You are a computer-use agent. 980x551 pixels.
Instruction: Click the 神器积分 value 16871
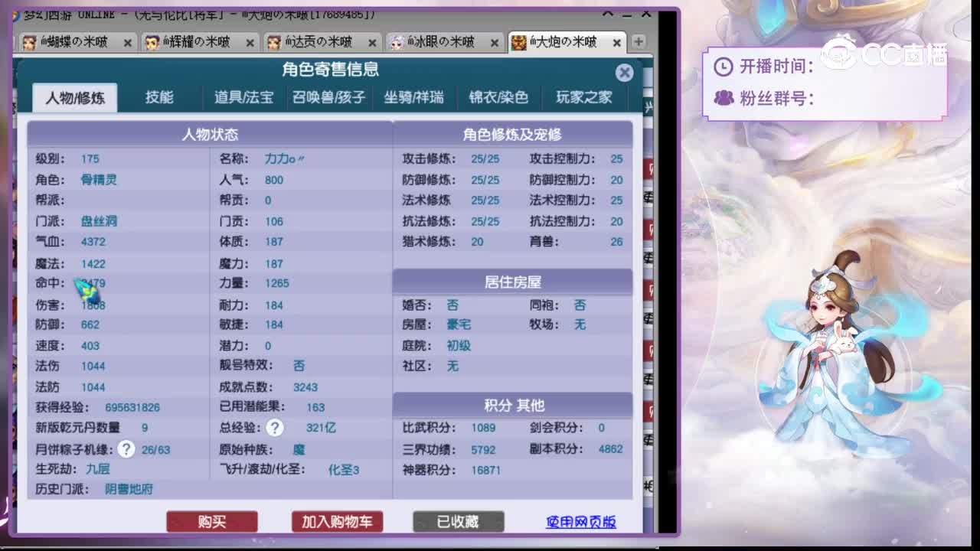click(485, 471)
